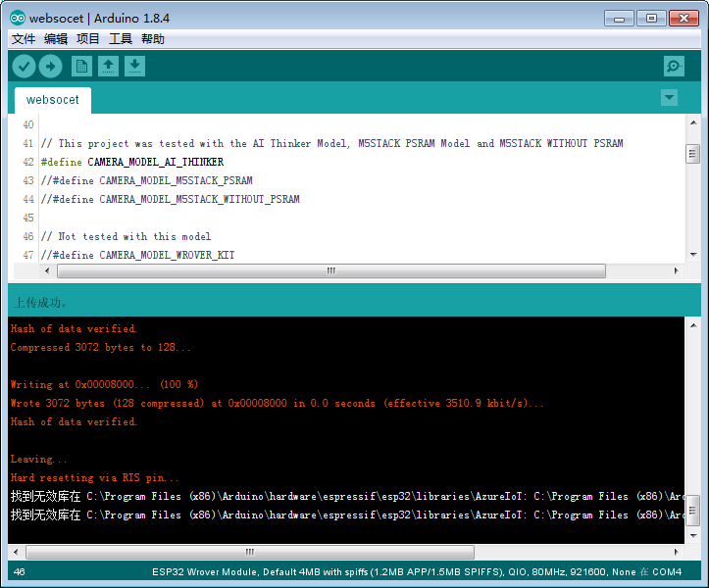The image size is (709, 588).
Task: Open the 项目 menu
Action: [x=87, y=39]
